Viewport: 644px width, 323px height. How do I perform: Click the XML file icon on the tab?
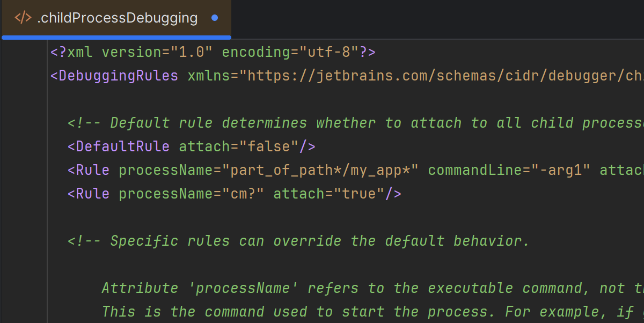pos(23,18)
